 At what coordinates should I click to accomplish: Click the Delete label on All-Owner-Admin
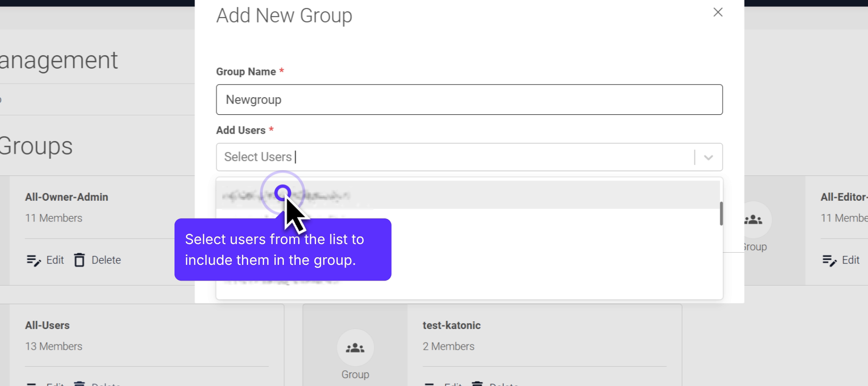point(106,260)
